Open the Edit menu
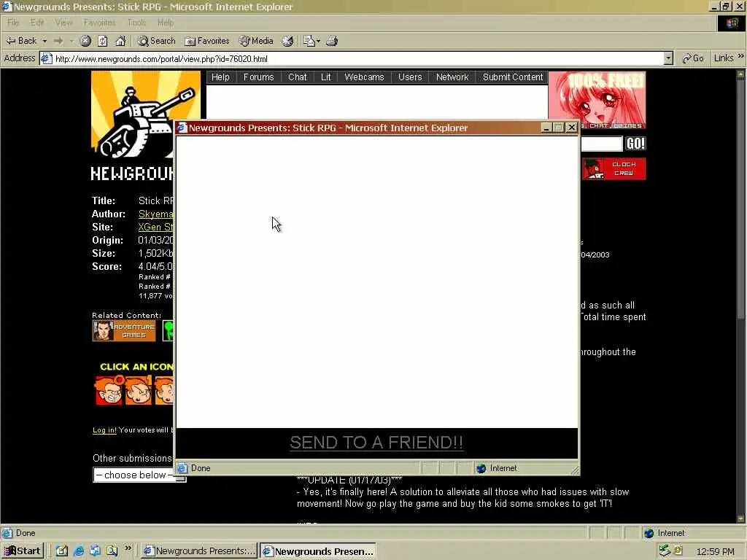Image resolution: width=747 pixels, height=560 pixels. pyautogui.click(x=36, y=23)
